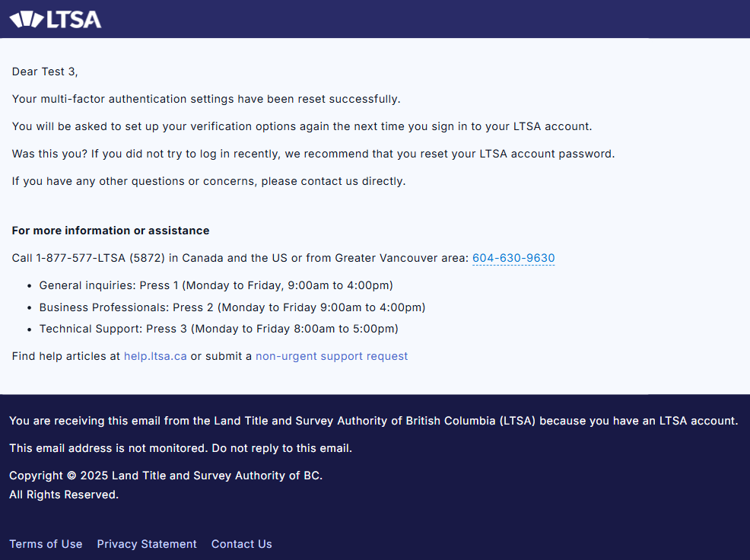This screenshot has height=560, width=750.
Task: Click the "please contact us directly" sentence
Action: [x=208, y=181]
